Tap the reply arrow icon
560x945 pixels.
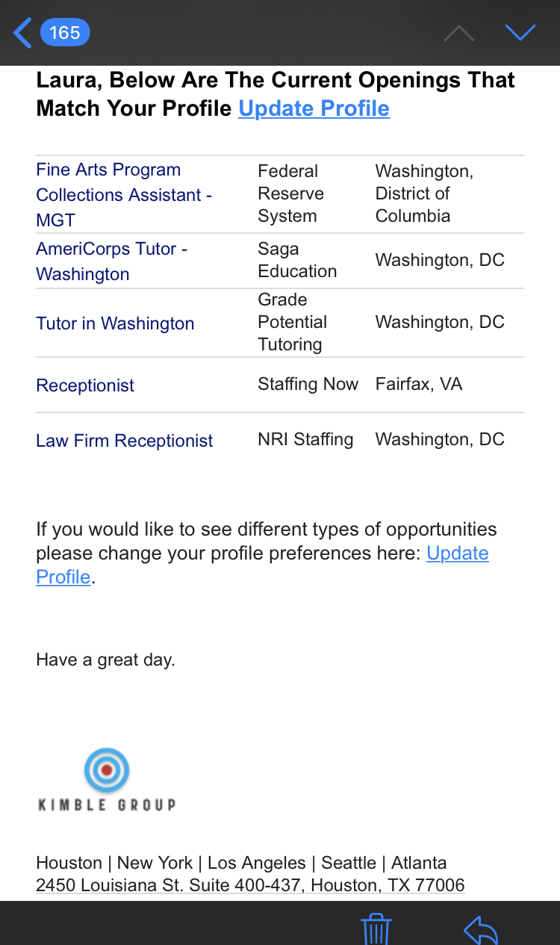(480, 931)
